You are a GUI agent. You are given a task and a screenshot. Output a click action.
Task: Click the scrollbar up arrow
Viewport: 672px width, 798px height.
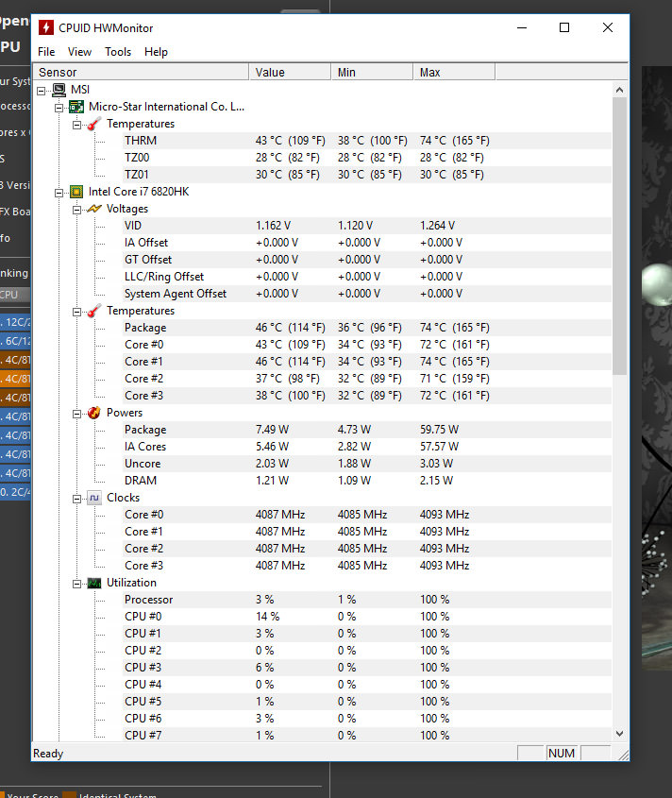tap(619, 90)
